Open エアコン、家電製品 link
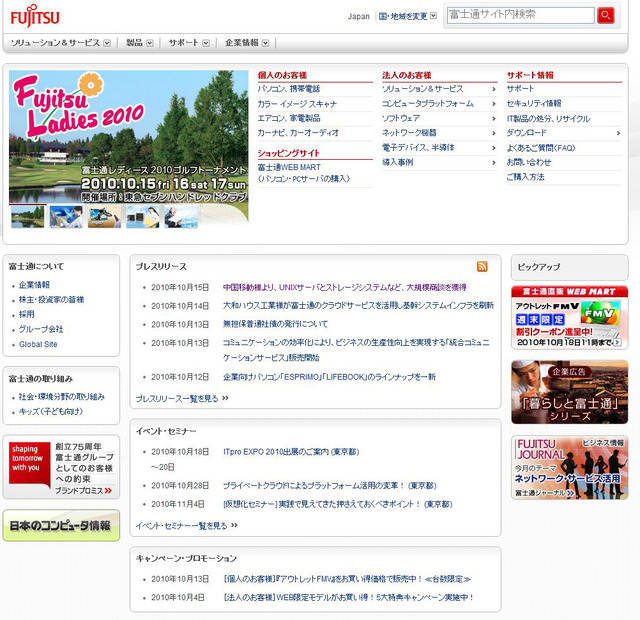Viewport: 640px width, 620px height. point(289,118)
